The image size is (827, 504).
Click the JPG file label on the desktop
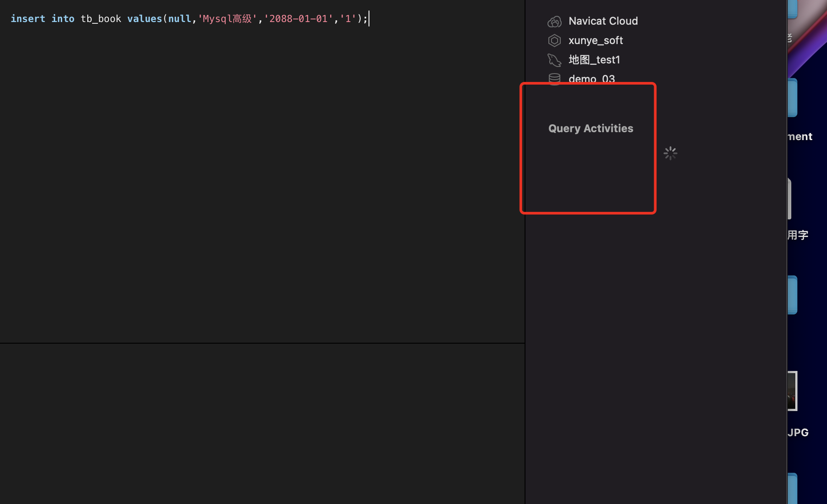(x=798, y=433)
